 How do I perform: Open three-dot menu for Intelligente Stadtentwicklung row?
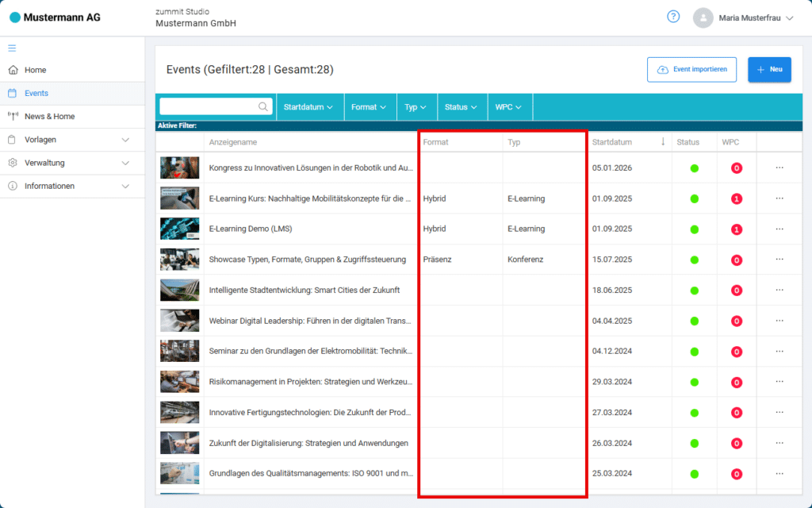pos(779,290)
